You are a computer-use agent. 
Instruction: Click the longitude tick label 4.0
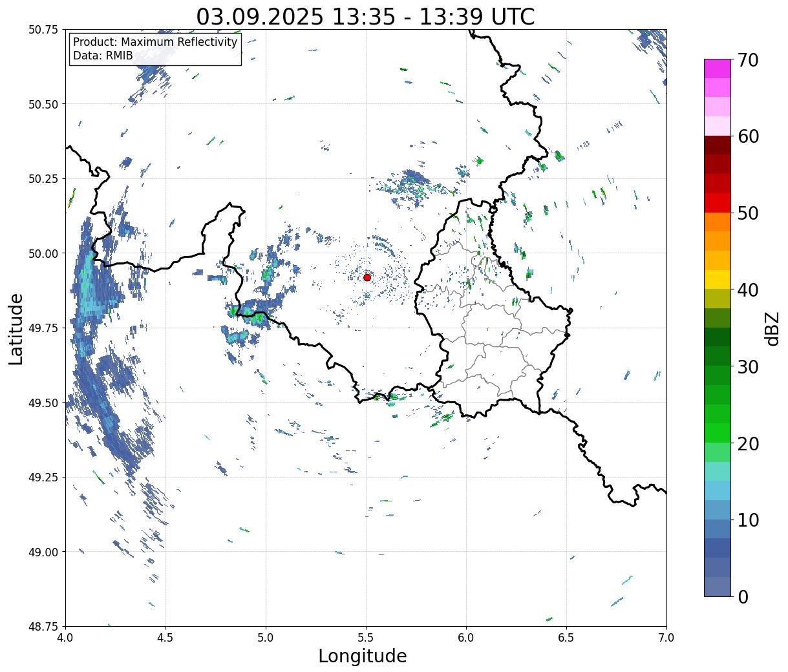point(65,637)
